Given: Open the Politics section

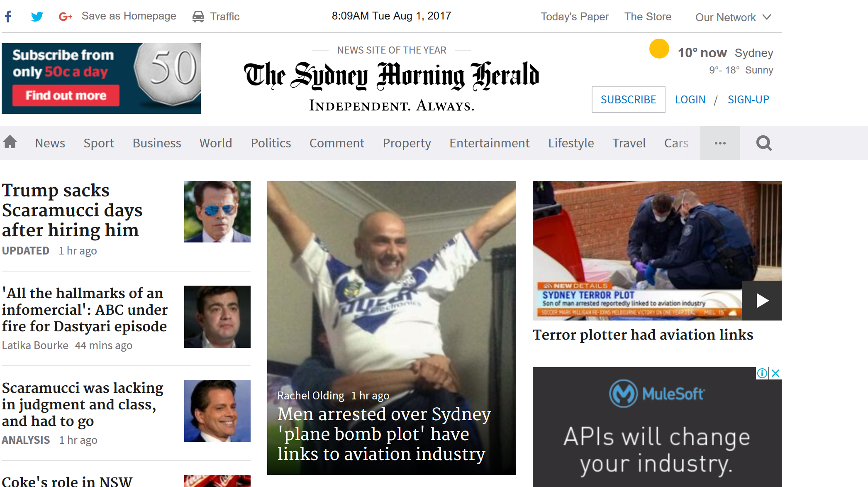Looking at the screenshot, I should pos(271,143).
